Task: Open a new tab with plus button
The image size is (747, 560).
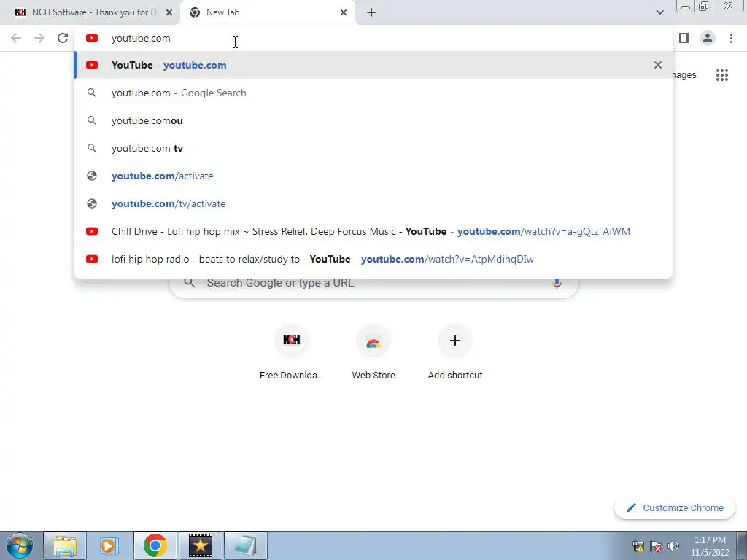Action: [x=371, y=12]
